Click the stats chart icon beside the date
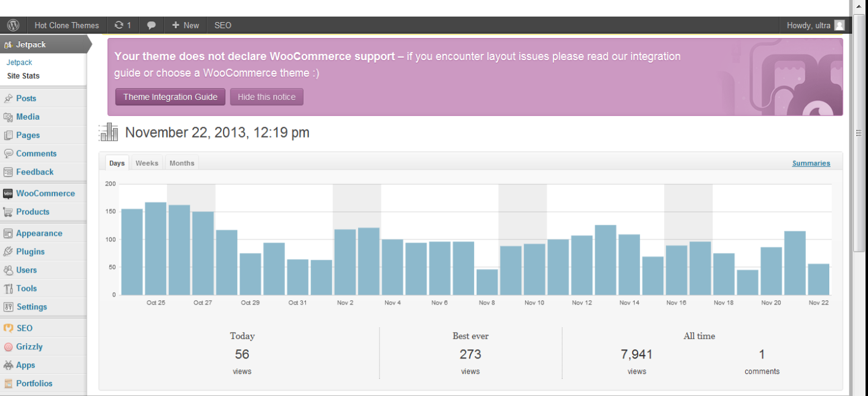Viewport: 868px width, 396px height. click(x=109, y=132)
